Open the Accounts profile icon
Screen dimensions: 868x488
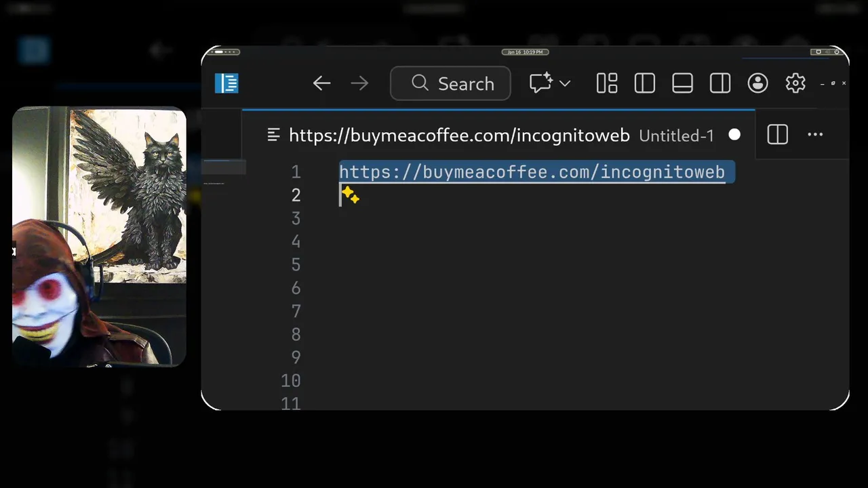757,83
